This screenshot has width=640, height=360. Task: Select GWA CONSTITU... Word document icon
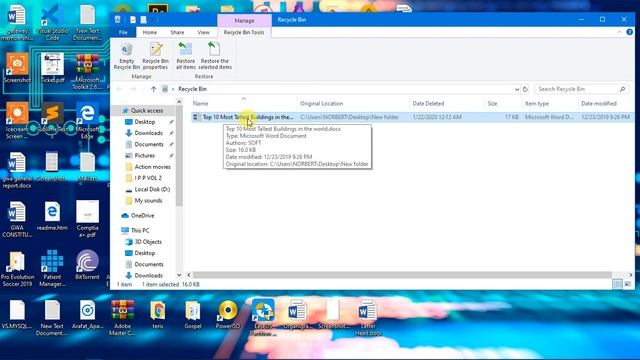pyautogui.click(x=17, y=220)
